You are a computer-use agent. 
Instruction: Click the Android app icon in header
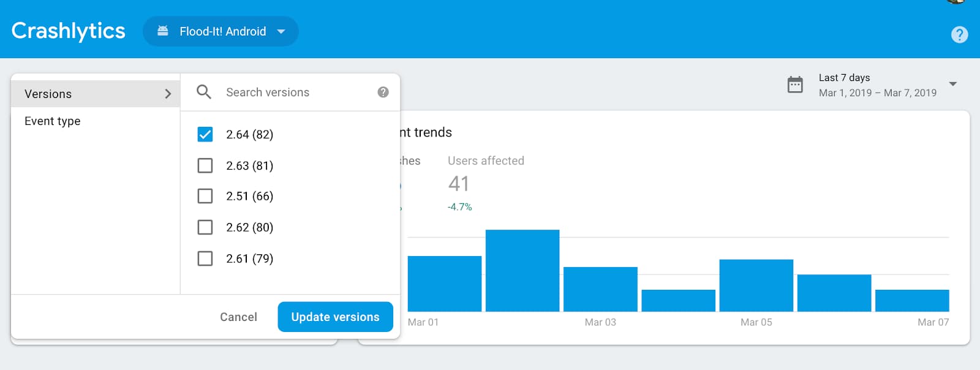(163, 31)
